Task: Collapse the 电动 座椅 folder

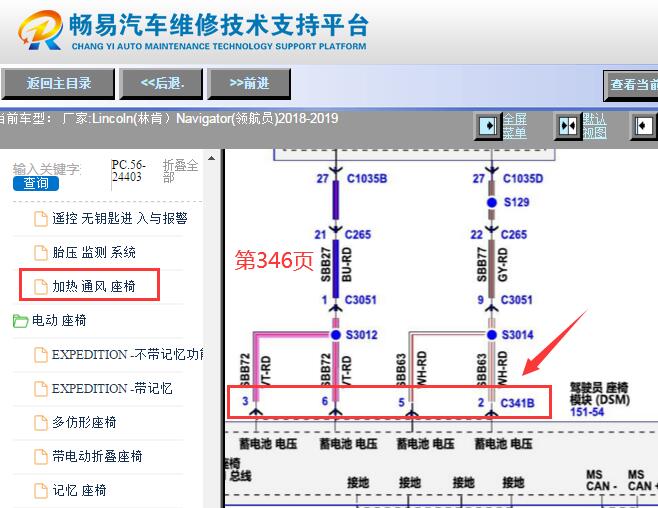Action: [59, 320]
